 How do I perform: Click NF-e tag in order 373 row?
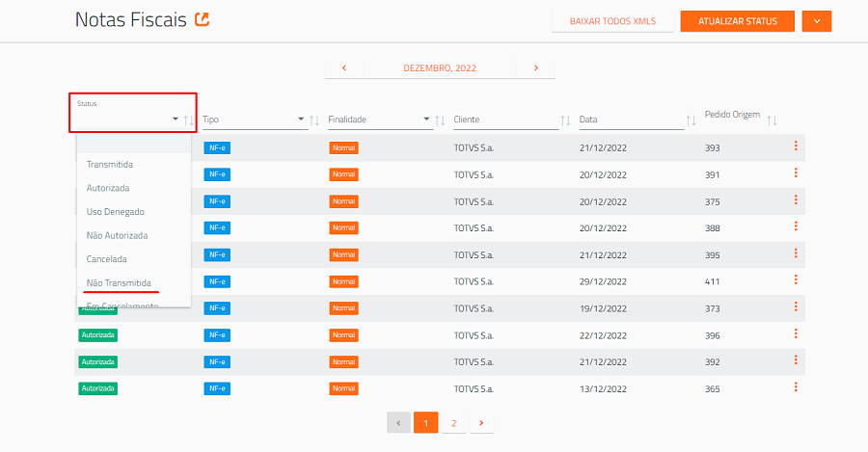[217, 308]
